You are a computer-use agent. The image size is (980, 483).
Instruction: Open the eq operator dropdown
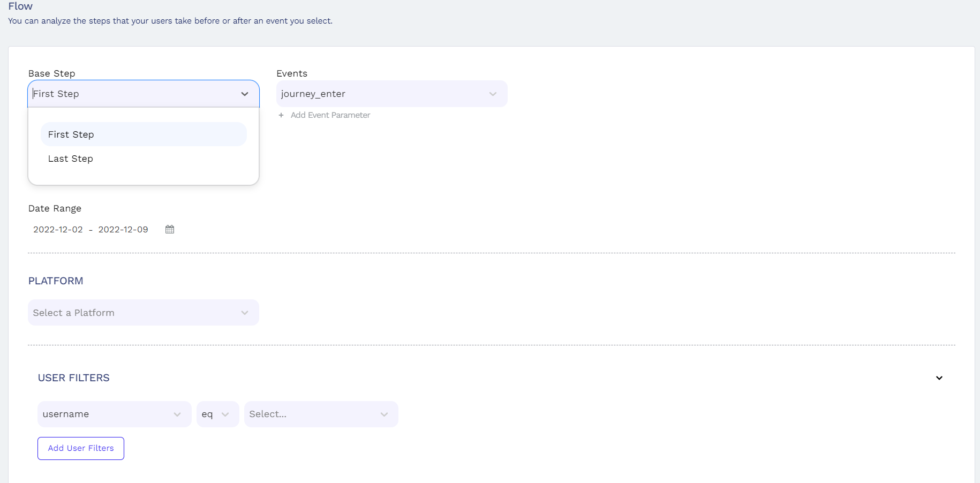[217, 414]
